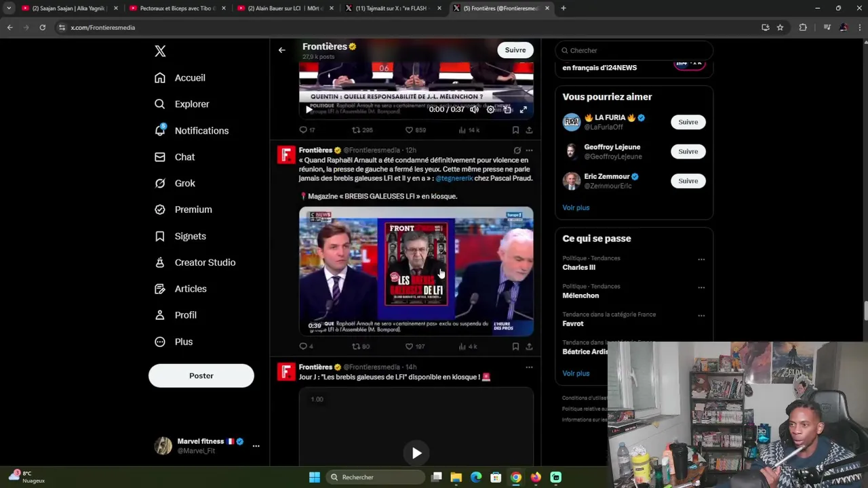868x488 pixels.
Task: Open the Frontières avatar on the 12h post
Action: tap(286, 156)
